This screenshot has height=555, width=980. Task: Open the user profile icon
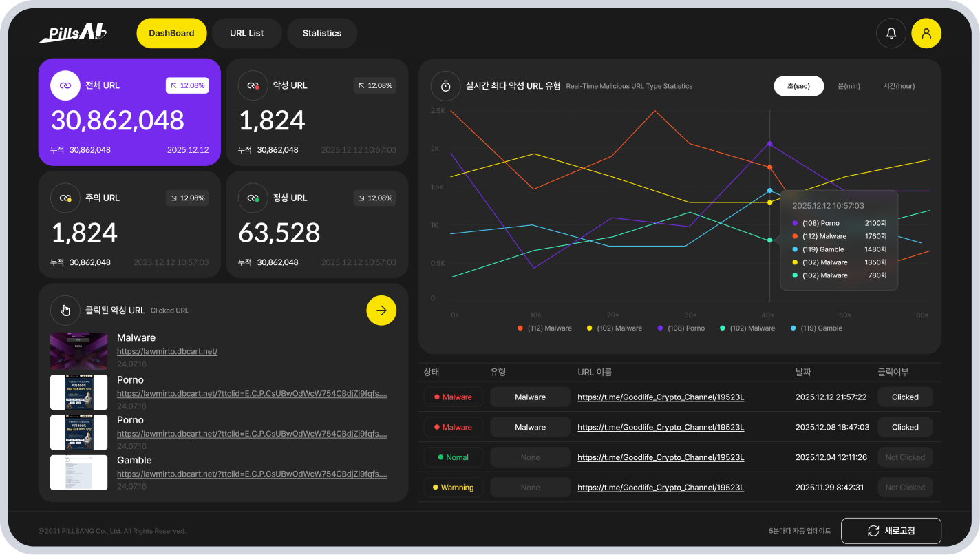click(x=926, y=33)
